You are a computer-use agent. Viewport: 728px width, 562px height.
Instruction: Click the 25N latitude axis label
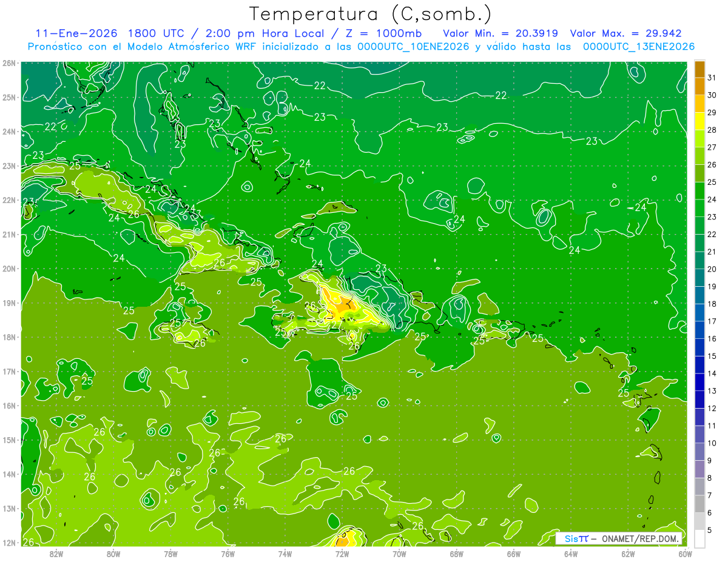point(9,98)
